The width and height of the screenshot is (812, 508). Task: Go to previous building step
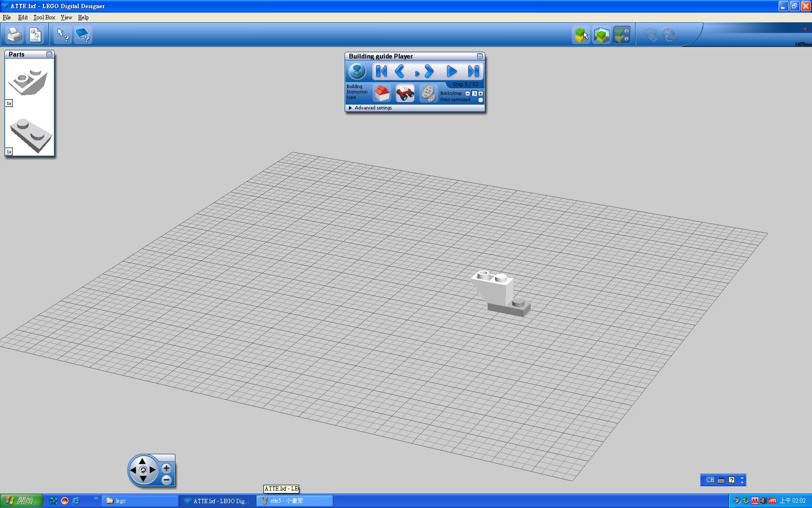(x=400, y=72)
